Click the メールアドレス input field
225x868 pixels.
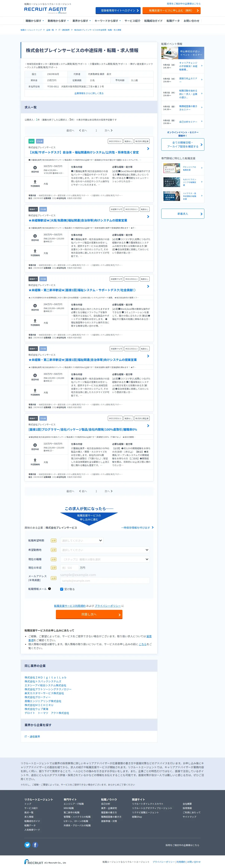click(x=105, y=581)
